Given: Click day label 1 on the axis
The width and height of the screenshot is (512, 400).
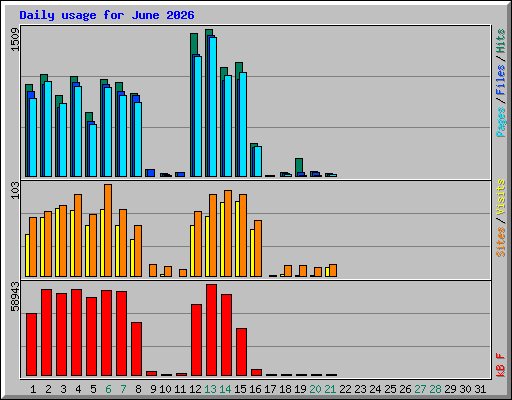Looking at the screenshot, I should (x=33, y=389).
